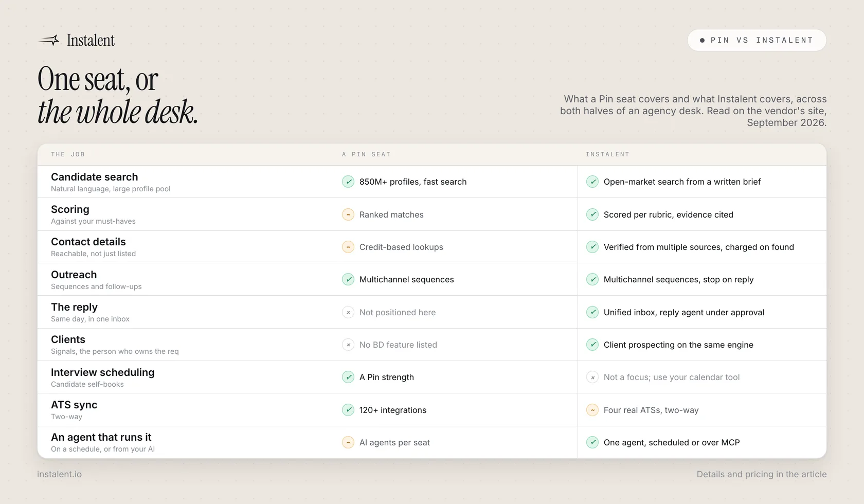Click the 'Credit-based lookups' cell text
Screen dimensions: 864x504
401,247
